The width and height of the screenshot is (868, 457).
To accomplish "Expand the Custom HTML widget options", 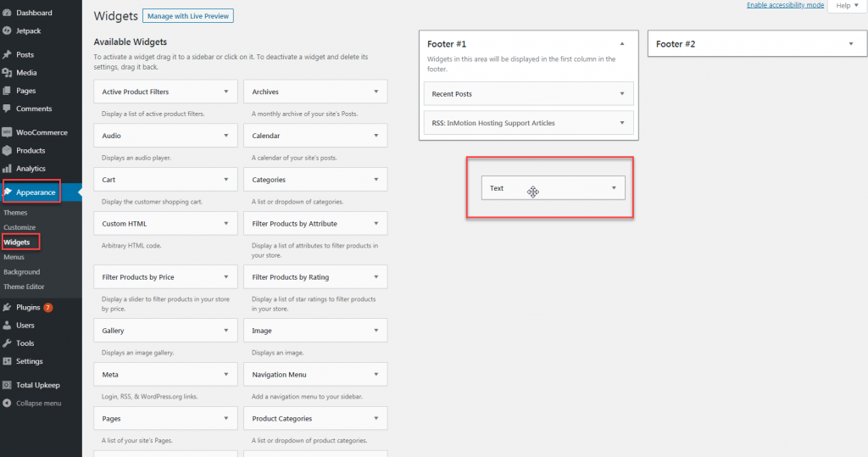I will click(x=225, y=224).
